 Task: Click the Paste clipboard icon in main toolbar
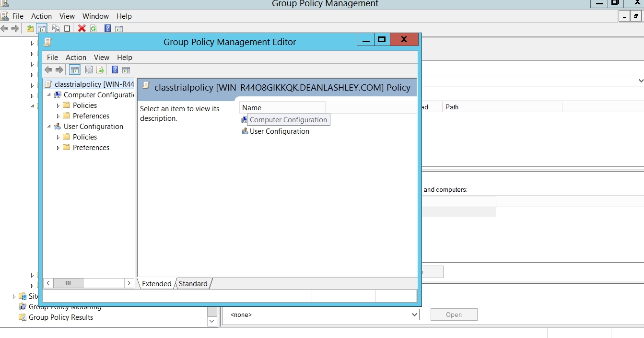pyautogui.click(x=67, y=28)
